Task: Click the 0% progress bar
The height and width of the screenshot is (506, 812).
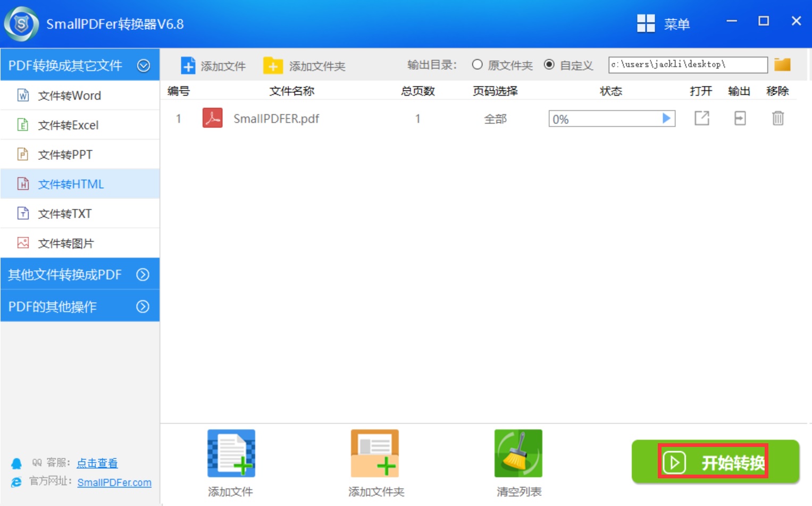Action: (612, 119)
